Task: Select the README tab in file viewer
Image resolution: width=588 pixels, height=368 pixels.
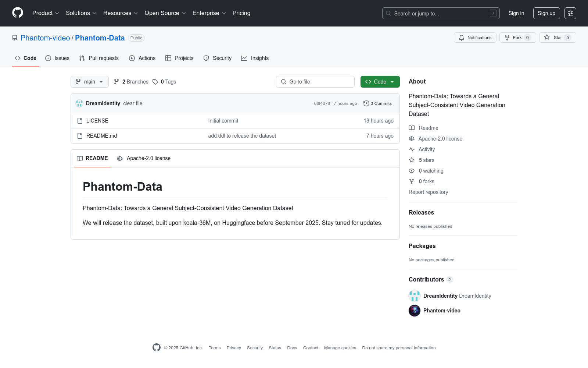Action: [92, 158]
